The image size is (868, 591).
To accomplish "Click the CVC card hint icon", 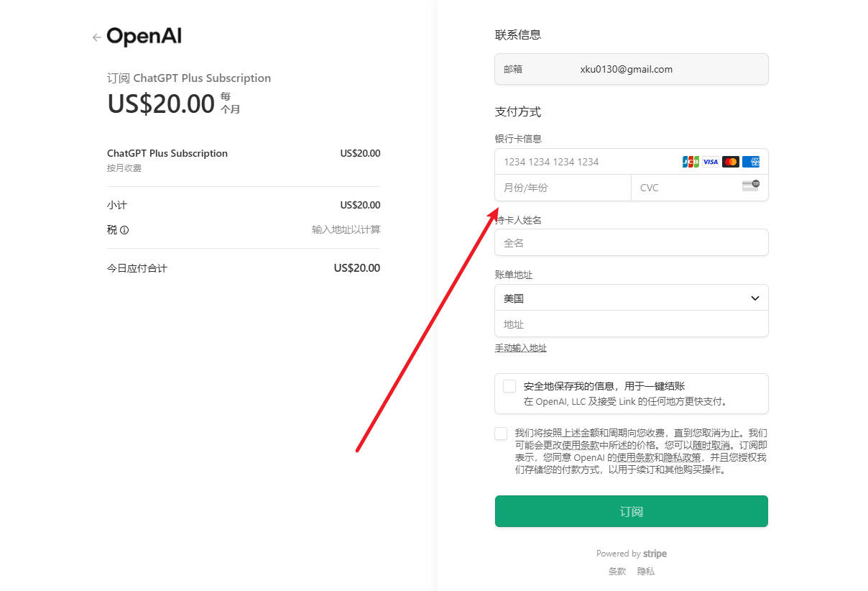I will click(751, 185).
